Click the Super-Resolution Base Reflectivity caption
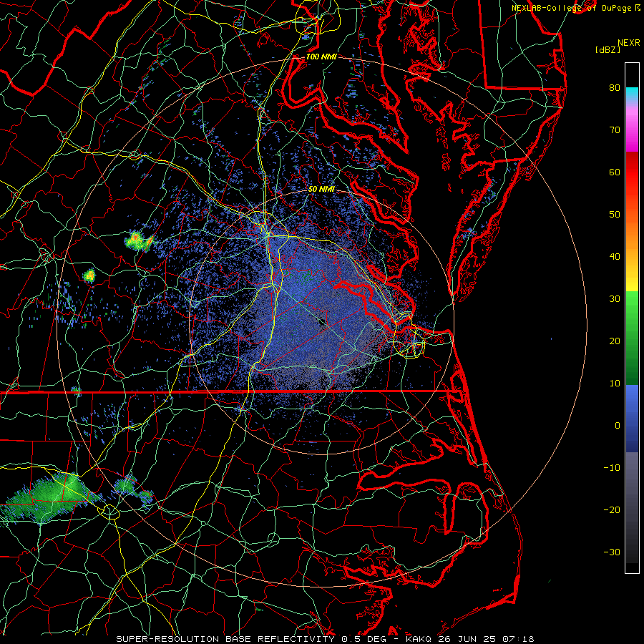Image resolution: width=644 pixels, height=644 pixels. tap(325, 639)
